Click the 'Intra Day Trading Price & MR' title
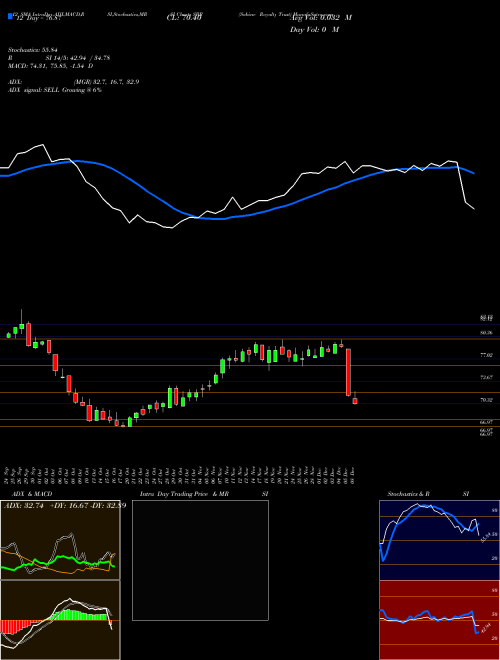 pyautogui.click(x=184, y=494)
